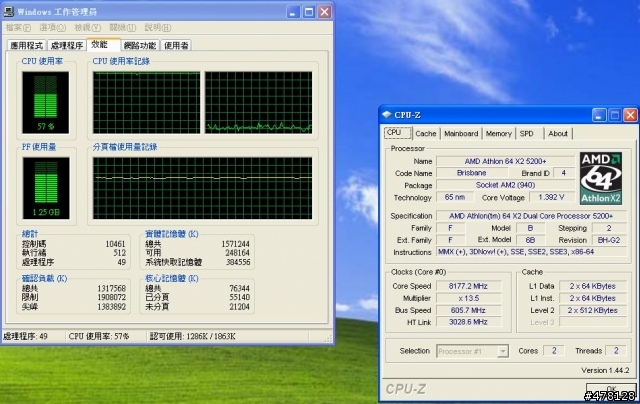Click the Package value 'Socket AM2 (940)'

(x=505, y=185)
